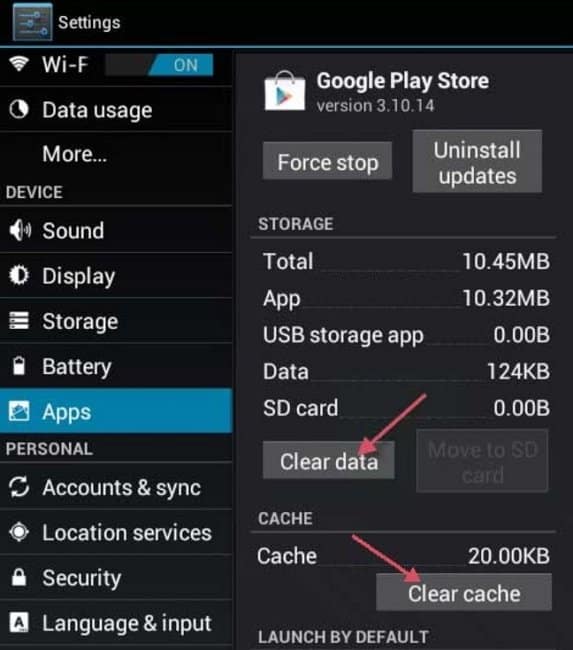Tap the Security padlock icon
The height and width of the screenshot is (650, 573).
pos(19,577)
